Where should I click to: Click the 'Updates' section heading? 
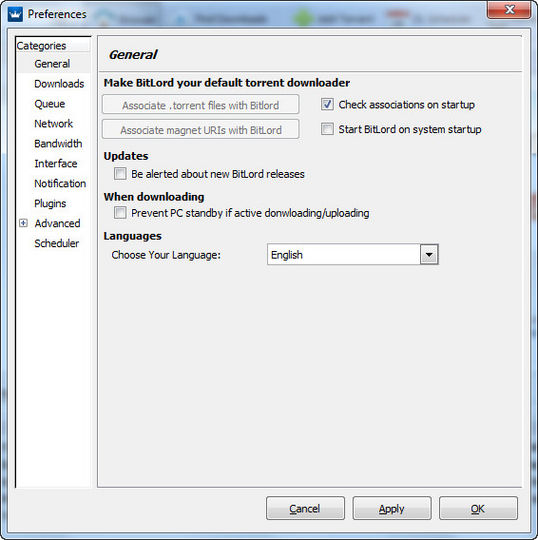[126, 156]
